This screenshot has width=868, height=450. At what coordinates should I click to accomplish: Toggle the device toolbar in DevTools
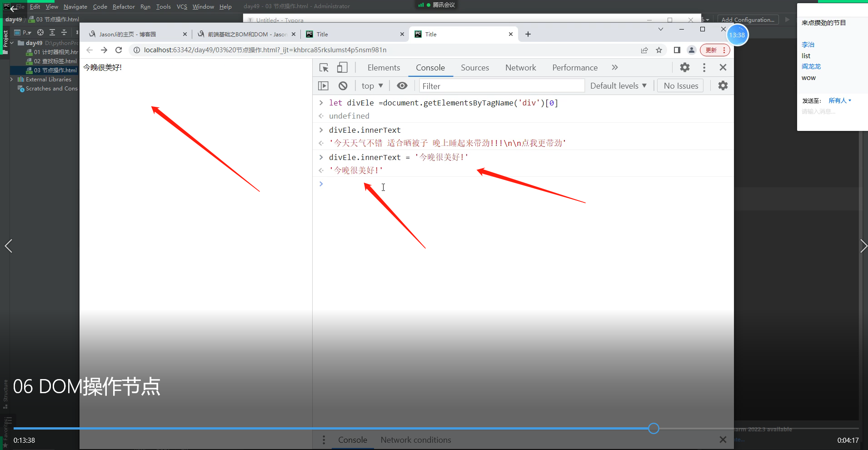342,68
